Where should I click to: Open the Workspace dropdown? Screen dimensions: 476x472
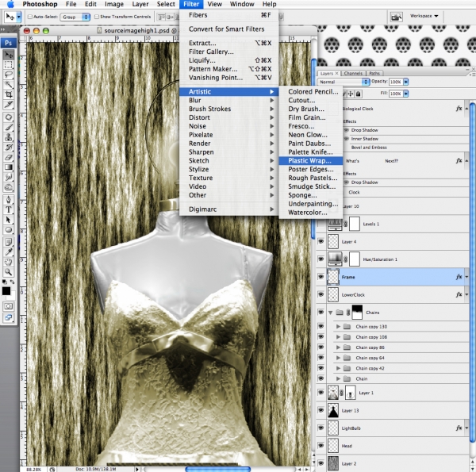point(424,16)
